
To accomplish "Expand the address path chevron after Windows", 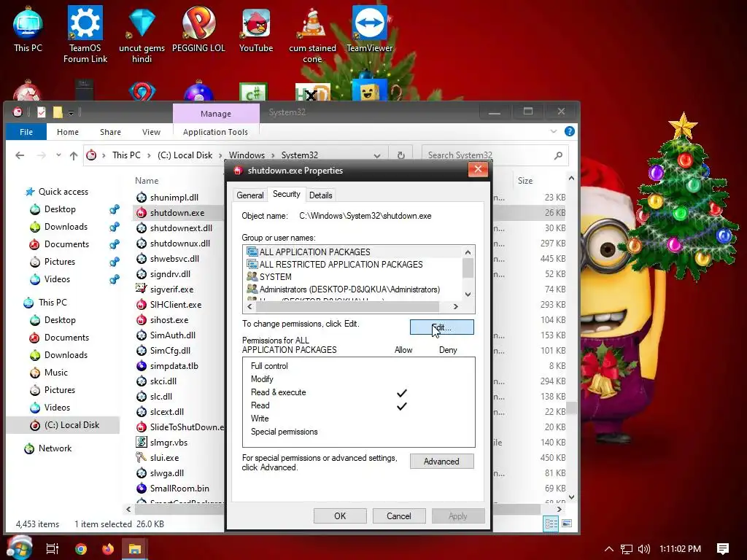I will click(x=273, y=155).
